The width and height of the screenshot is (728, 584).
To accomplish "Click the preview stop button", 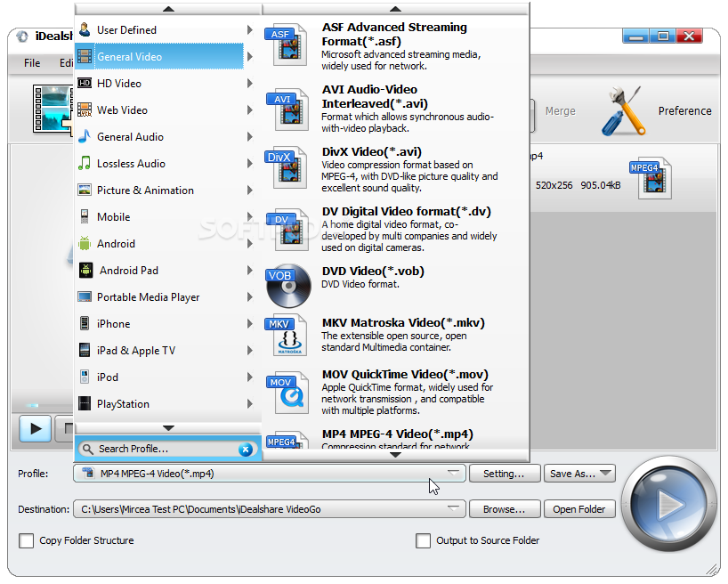I will (65, 428).
